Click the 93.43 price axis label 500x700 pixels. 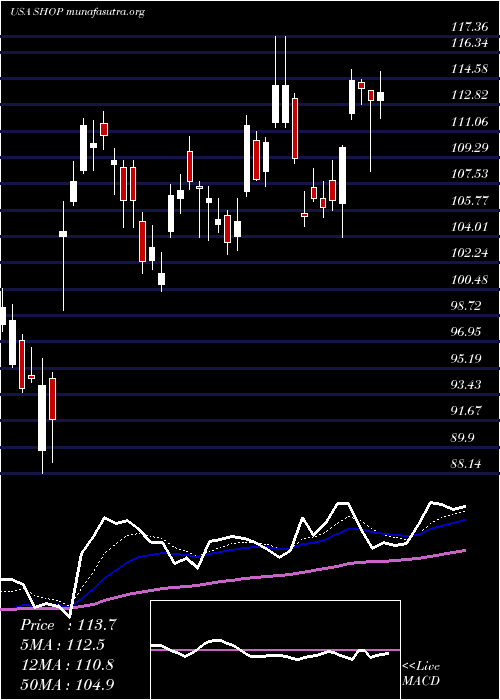[468, 385]
